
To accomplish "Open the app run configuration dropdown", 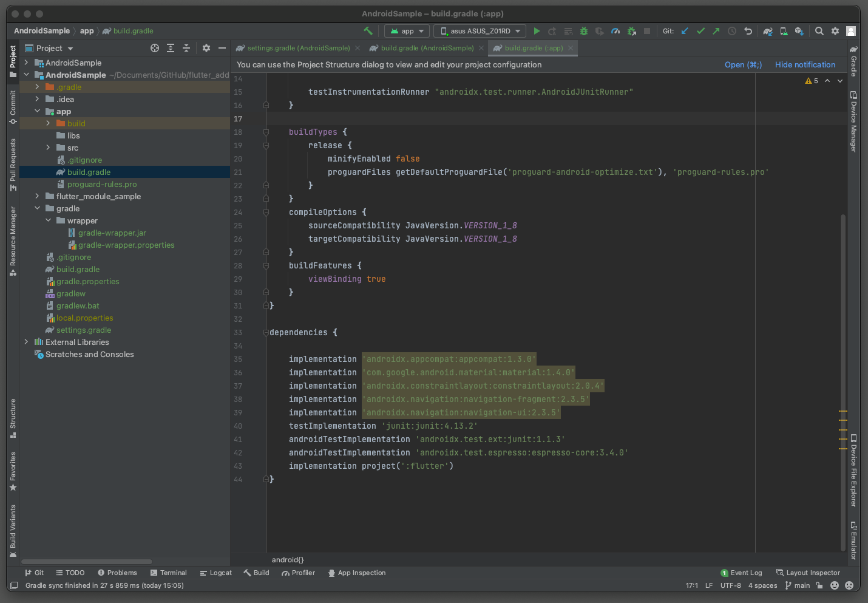I will [x=407, y=31].
